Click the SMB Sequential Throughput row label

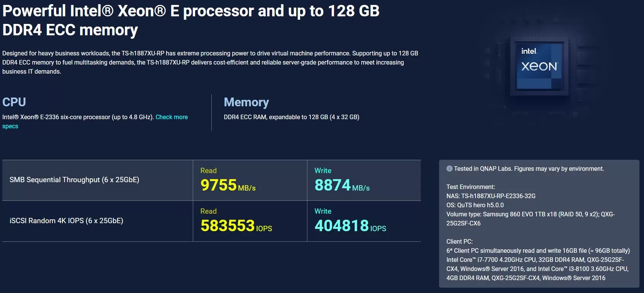click(74, 180)
